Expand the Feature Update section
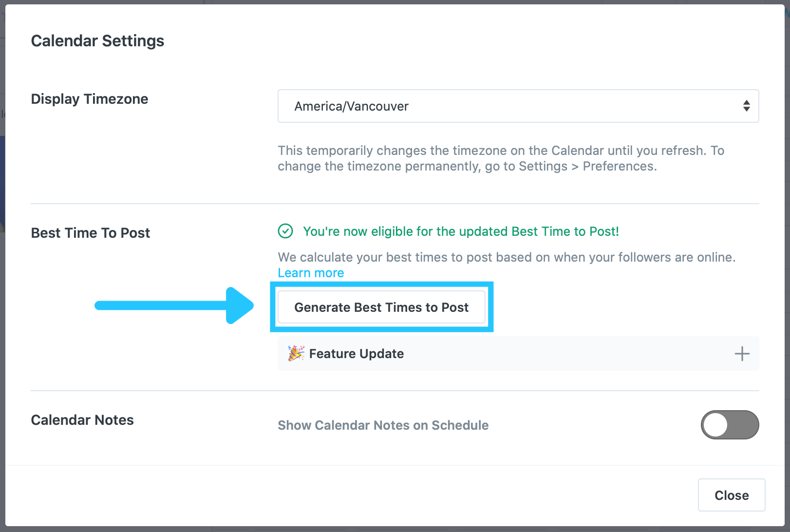Screen dimensions: 790x532 (518, 353)
